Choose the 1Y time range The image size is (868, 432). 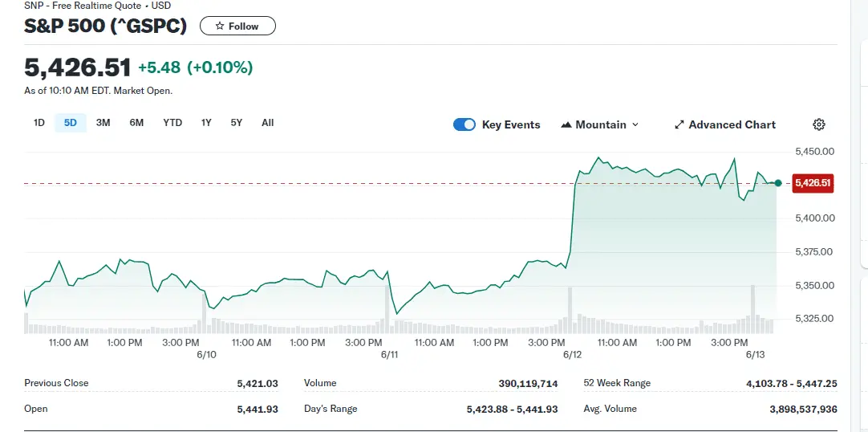(x=206, y=123)
